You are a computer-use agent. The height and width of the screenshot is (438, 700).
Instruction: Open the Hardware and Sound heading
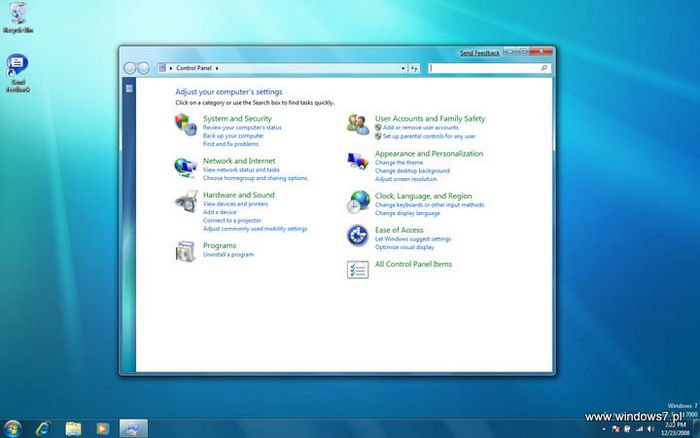coord(238,195)
